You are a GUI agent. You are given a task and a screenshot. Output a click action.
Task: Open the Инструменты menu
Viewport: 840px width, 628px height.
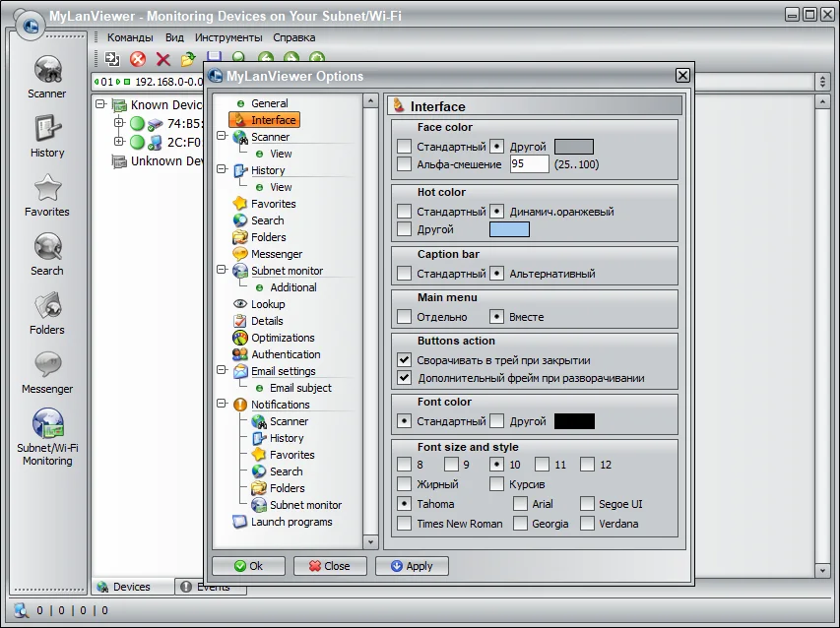[x=228, y=37]
